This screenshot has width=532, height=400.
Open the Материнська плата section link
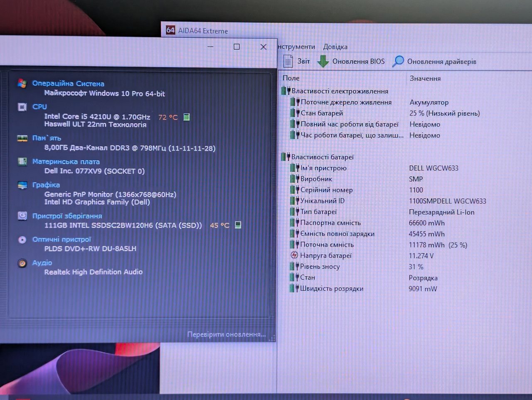tap(66, 162)
